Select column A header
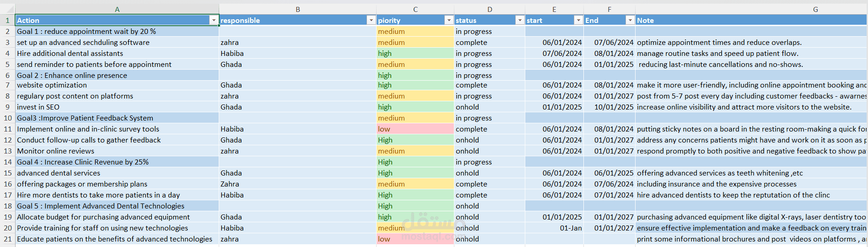The image size is (868, 247). pos(117,9)
